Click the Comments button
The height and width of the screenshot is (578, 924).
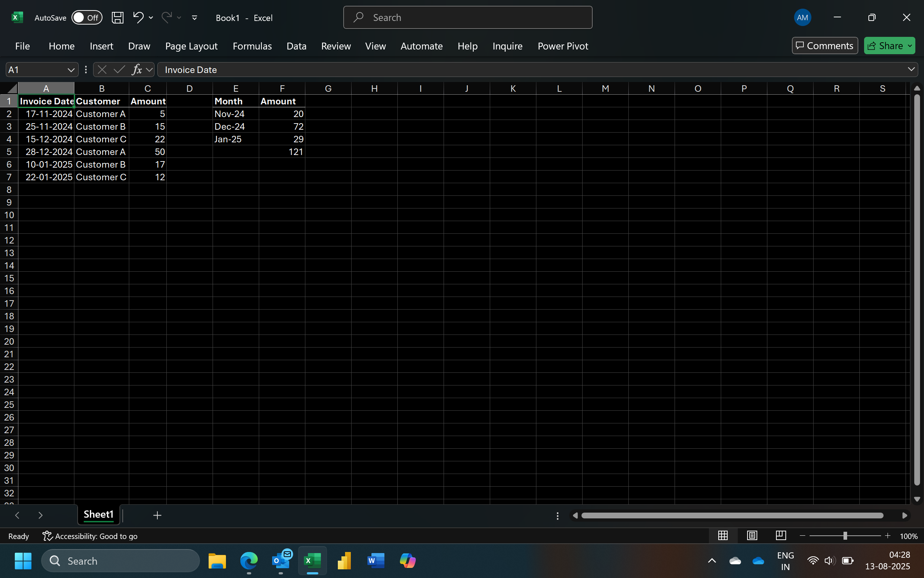tap(825, 46)
